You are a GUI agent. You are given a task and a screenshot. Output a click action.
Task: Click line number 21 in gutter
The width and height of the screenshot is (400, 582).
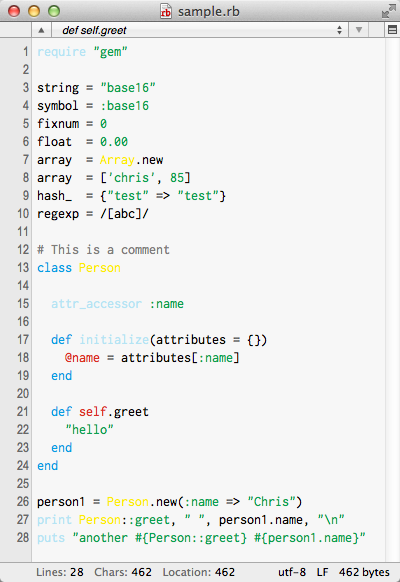point(23,412)
